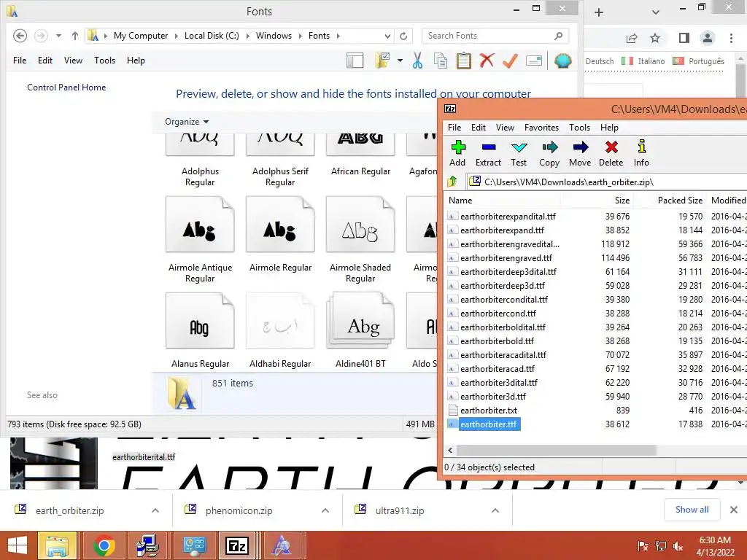747x560 pixels.
Task: Open Start menu on taskbar
Action: click(x=18, y=545)
